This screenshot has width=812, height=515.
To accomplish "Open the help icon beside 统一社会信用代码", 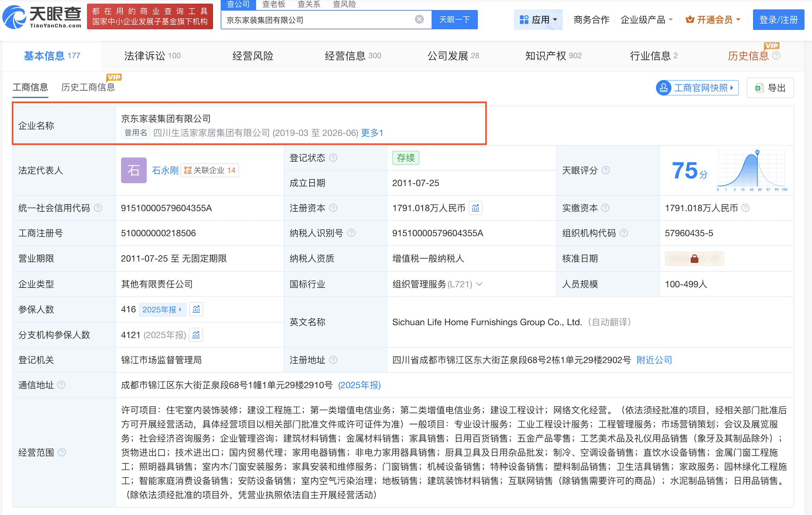I will pyautogui.click(x=98, y=208).
